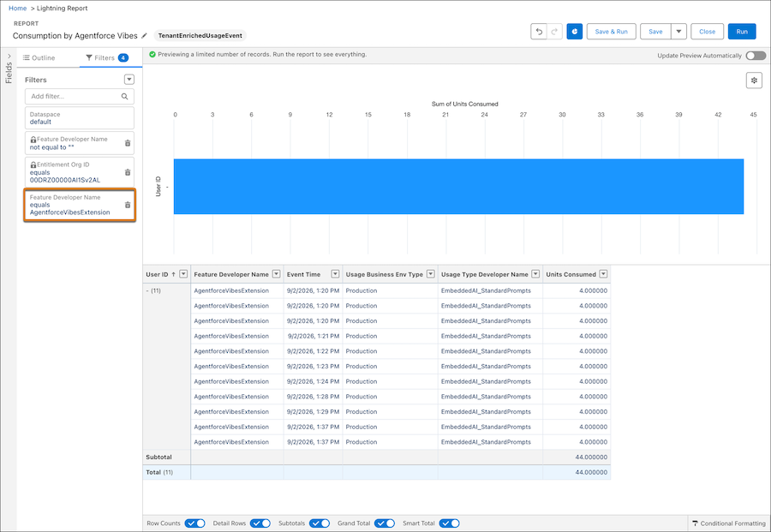Delete the Entitlement Org ID filter
Viewport: 771px width, 532px height.
[128, 172]
